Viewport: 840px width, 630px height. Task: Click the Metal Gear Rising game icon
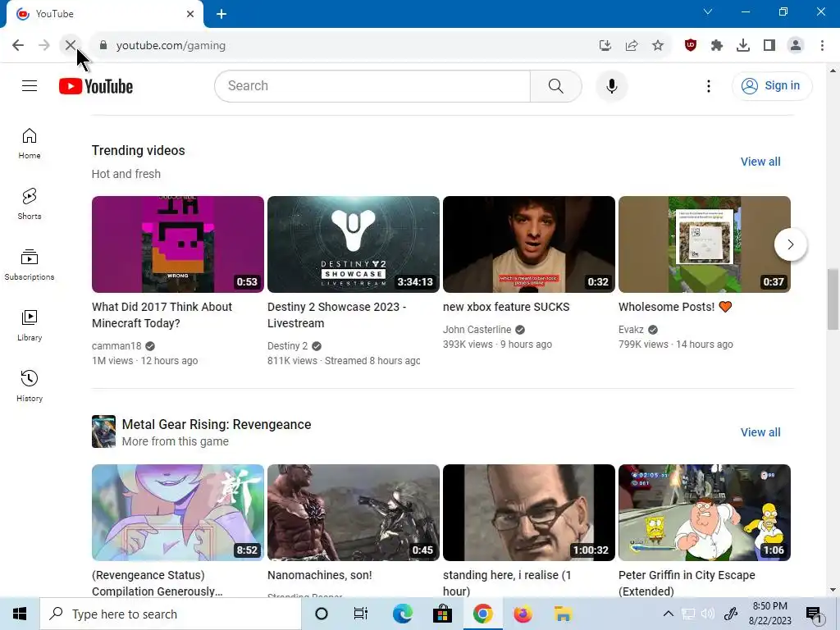(x=103, y=431)
